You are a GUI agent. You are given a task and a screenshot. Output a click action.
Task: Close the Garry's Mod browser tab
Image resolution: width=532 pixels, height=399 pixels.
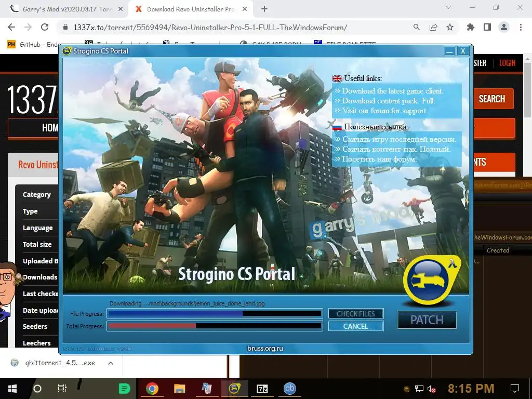[x=121, y=9]
